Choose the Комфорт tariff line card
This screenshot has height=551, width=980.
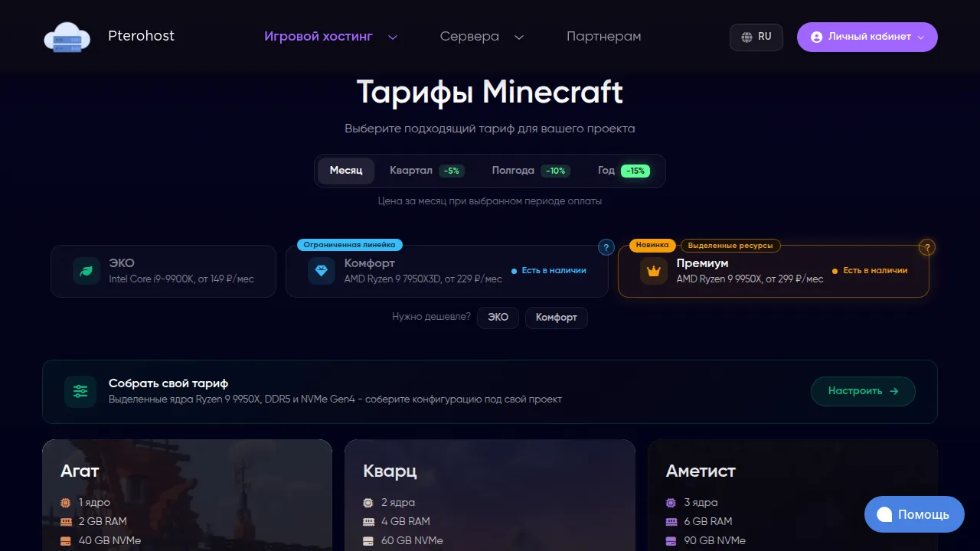click(x=447, y=271)
